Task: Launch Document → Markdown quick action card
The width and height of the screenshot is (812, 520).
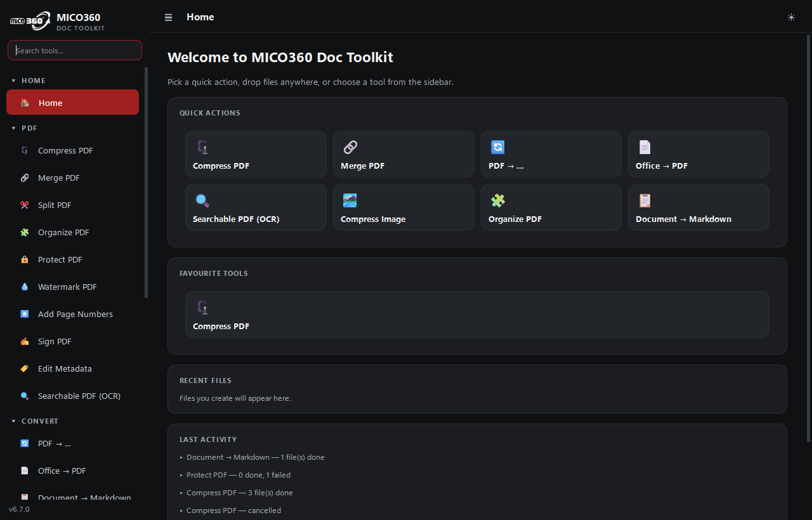Action: [x=698, y=207]
